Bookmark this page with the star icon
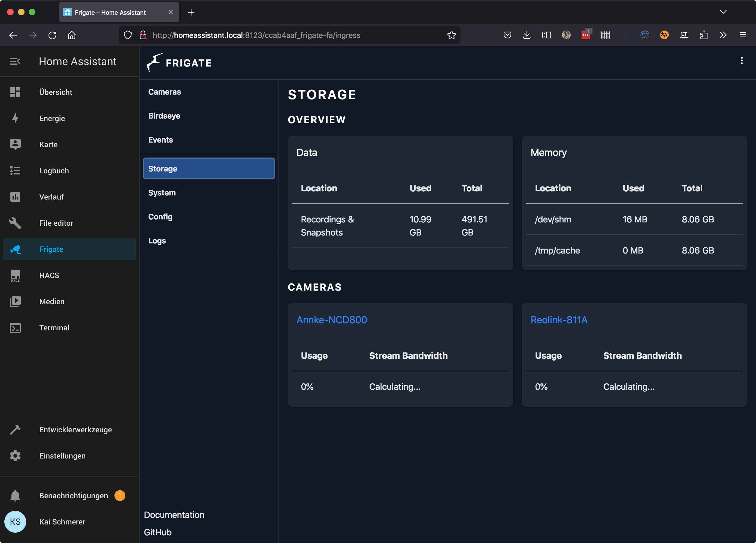 pyautogui.click(x=451, y=35)
